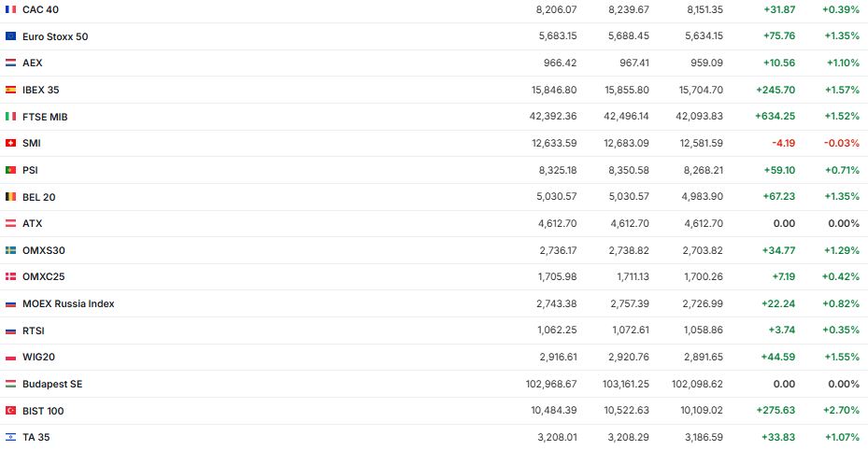Viewport: 868px width, 450px height.
Task: Click the Italy flag icon beside FTSE MIB
Action: 10,117
